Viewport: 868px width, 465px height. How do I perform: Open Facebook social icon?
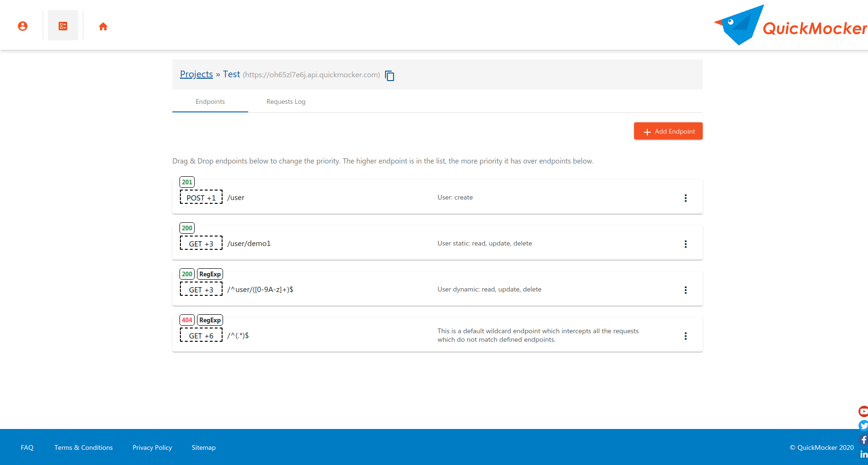click(x=864, y=440)
